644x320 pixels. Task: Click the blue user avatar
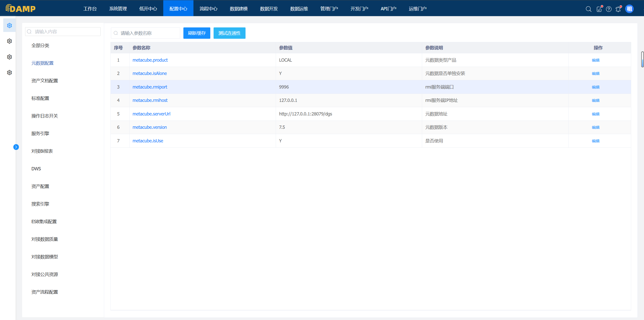(629, 9)
